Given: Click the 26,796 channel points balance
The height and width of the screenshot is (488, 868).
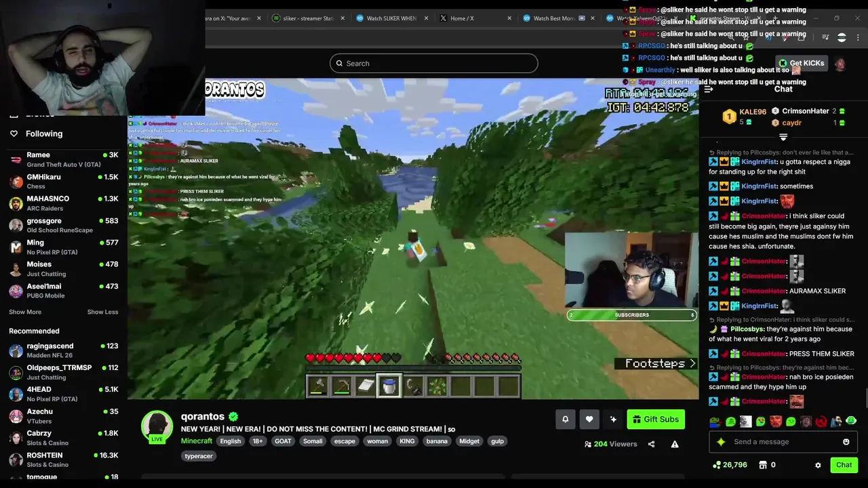Looking at the screenshot, I should 730,465.
